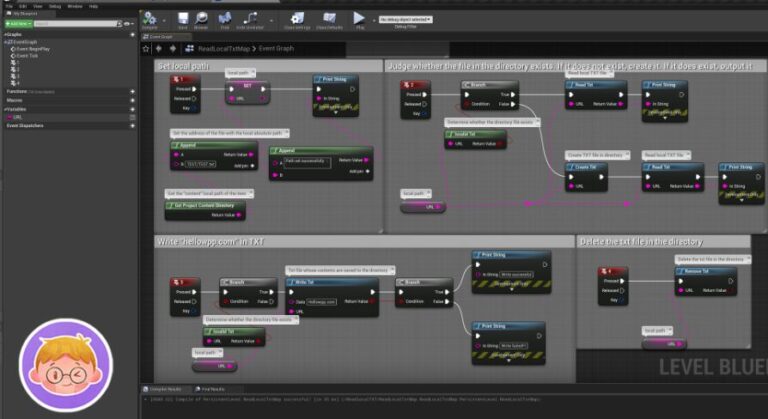The width and height of the screenshot is (768, 419).
Task: Save the blueprint using the Save icon
Action: coord(183,18)
